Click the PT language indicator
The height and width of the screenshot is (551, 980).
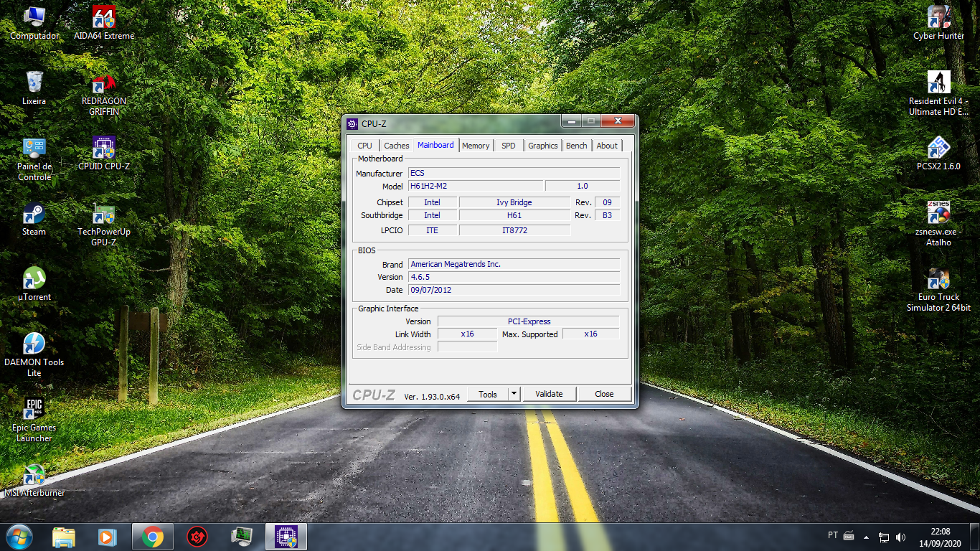(833, 535)
